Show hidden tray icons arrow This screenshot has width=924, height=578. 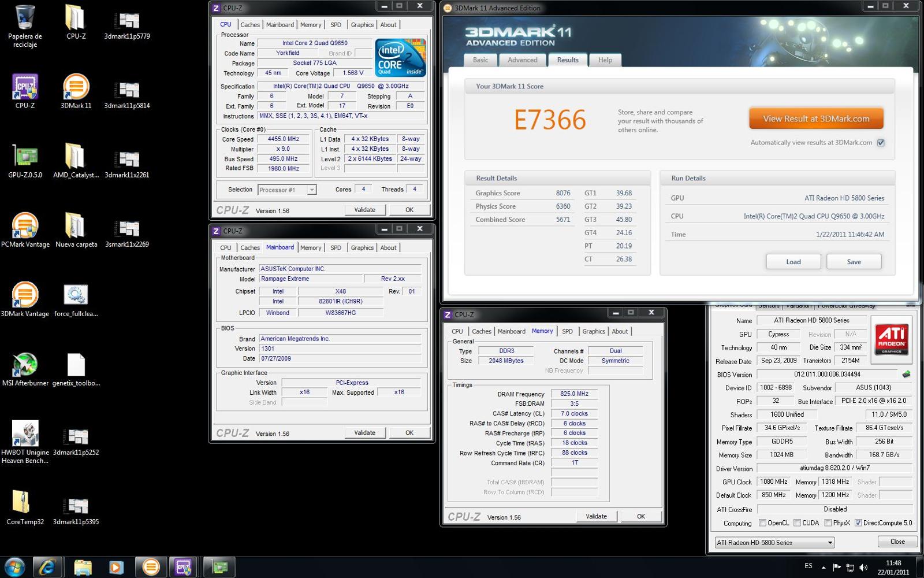coord(823,568)
